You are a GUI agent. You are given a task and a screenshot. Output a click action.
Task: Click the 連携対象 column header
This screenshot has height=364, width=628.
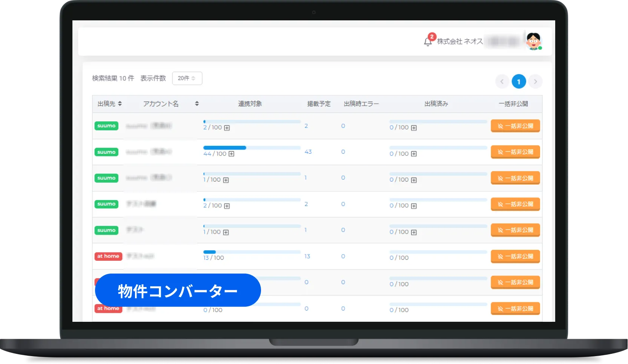[250, 104]
